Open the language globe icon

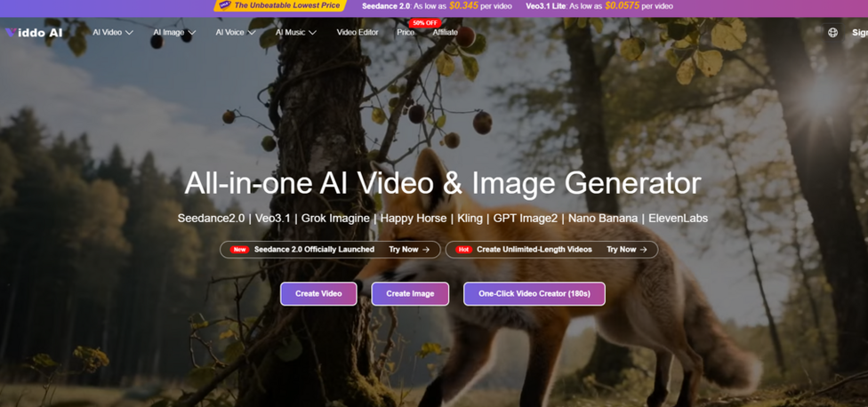pos(832,33)
